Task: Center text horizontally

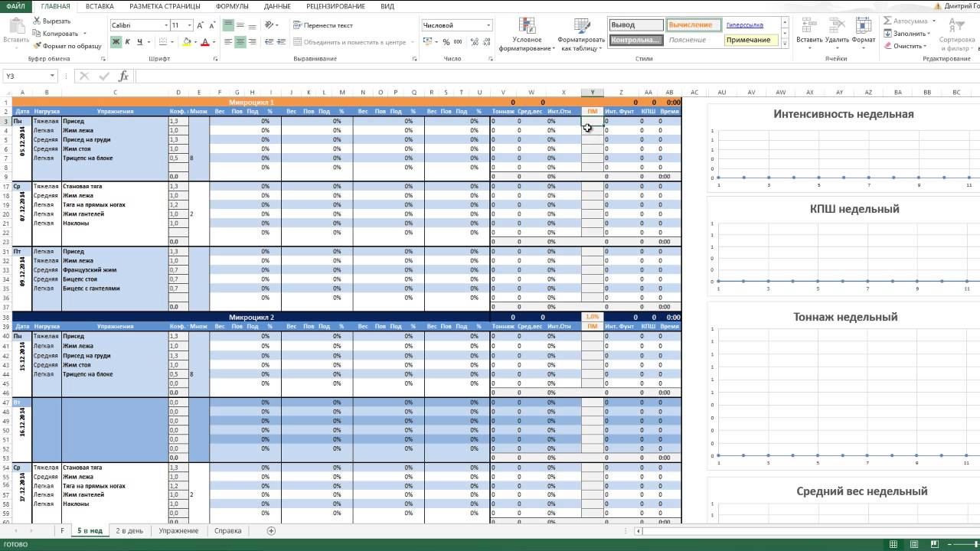Action: pyautogui.click(x=240, y=42)
